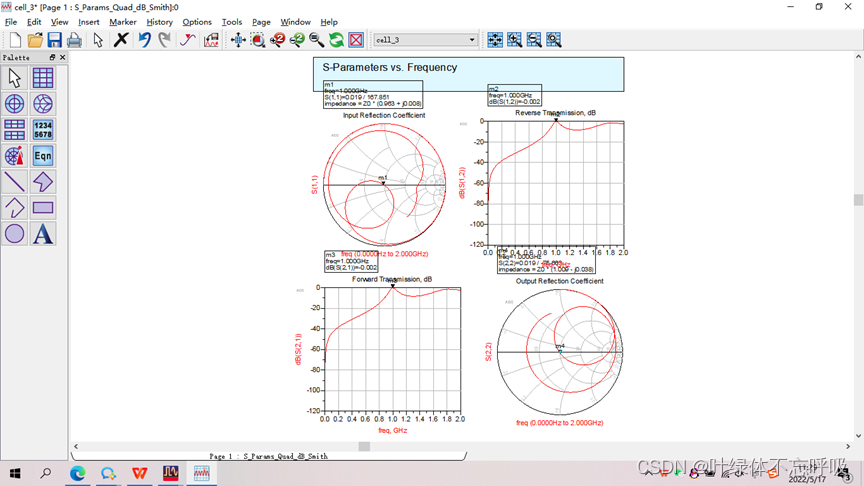This screenshot has height=486, width=864.
Task: Select the filled polygon drawing tool
Action: point(43,182)
